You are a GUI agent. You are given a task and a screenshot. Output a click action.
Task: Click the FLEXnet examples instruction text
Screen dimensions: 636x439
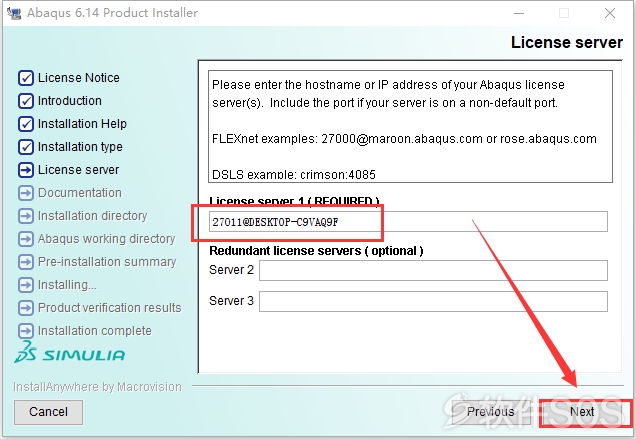pos(404,139)
